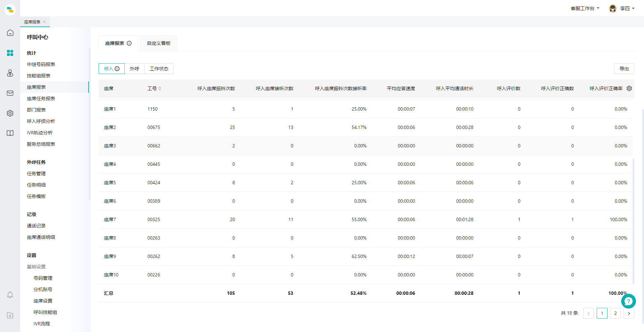Click the user avatar picture
644x332 pixels.
pyautogui.click(x=613, y=8)
